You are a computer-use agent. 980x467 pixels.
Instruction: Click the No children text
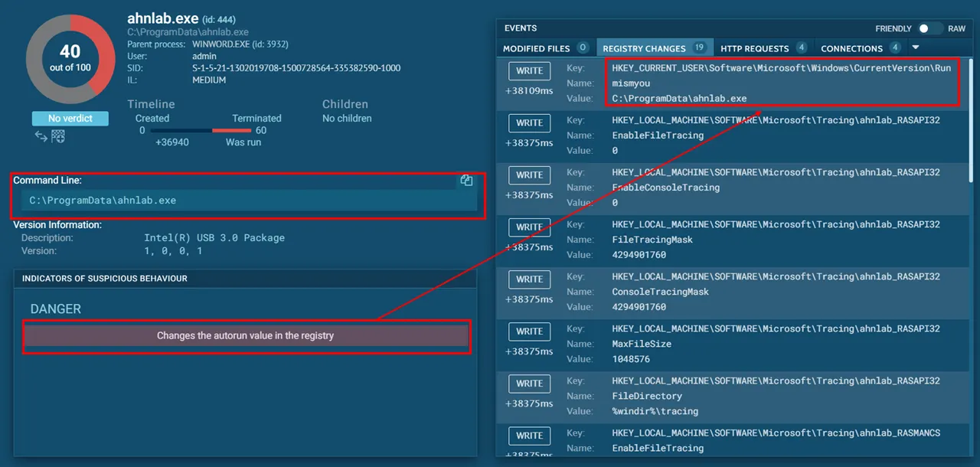coord(347,119)
